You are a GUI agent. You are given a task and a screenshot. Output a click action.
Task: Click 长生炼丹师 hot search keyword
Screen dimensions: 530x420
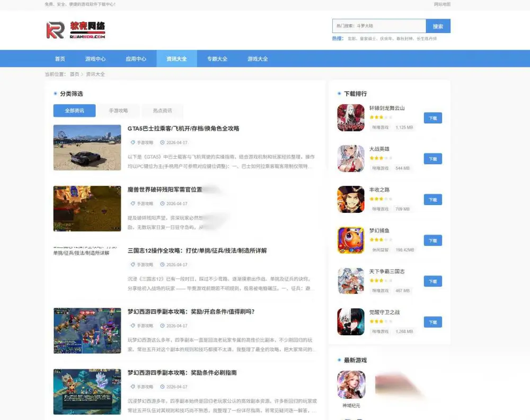click(x=427, y=39)
